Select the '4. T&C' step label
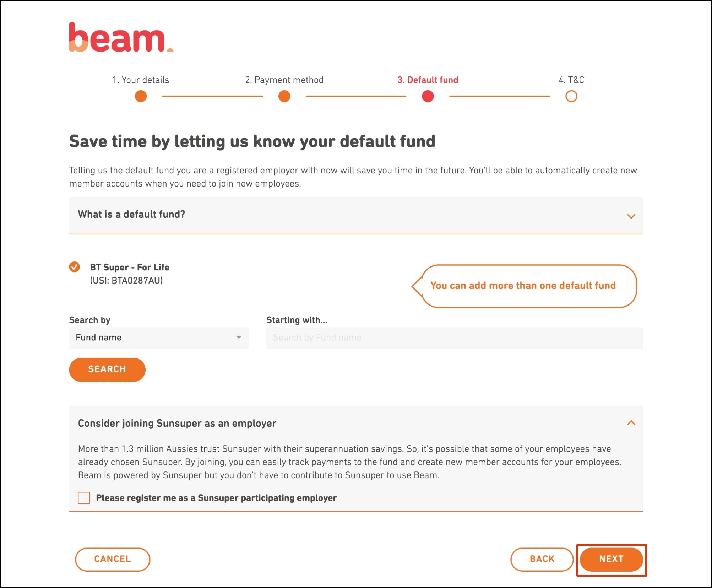This screenshot has height=588, width=712. point(571,80)
